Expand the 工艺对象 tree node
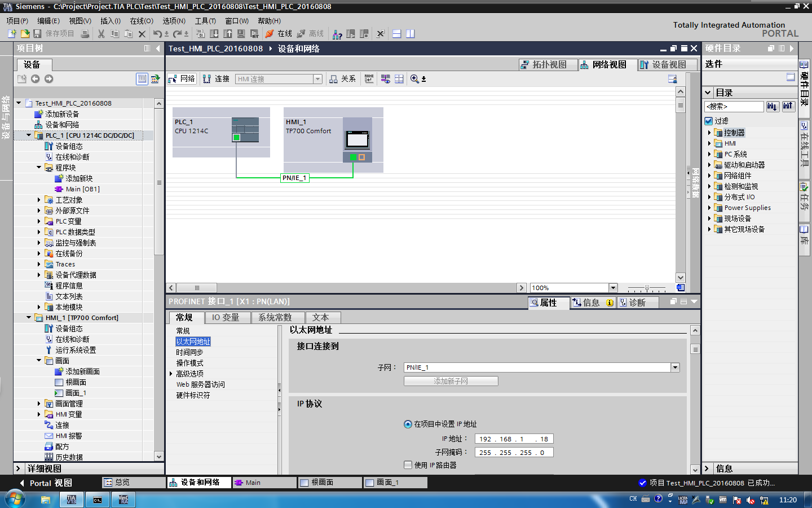The image size is (812, 508). click(x=39, y=200)
